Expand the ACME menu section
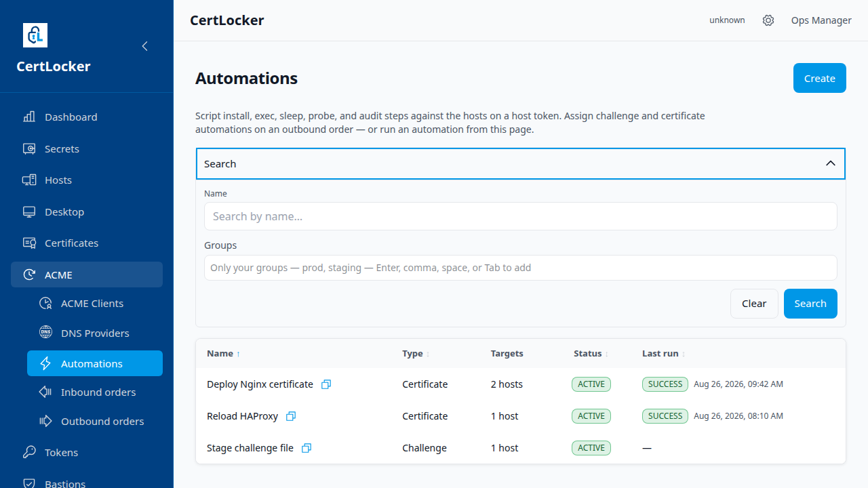This screenshot has height=488, width=868. pyautogui.click(x=87, y=274)
